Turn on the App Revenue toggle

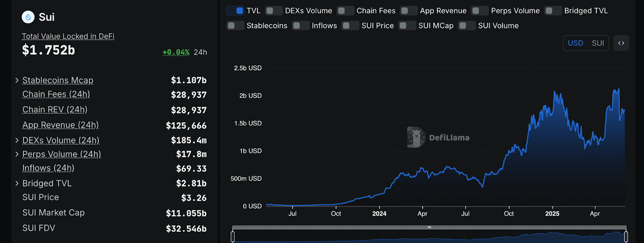point(409,10)
